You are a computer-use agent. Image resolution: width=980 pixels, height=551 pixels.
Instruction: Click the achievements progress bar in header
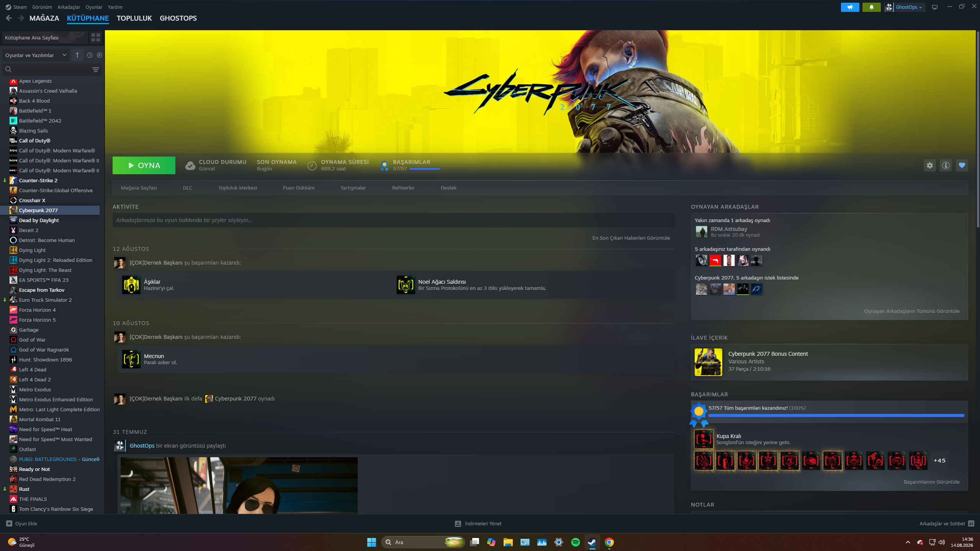(x=425, y=168)
